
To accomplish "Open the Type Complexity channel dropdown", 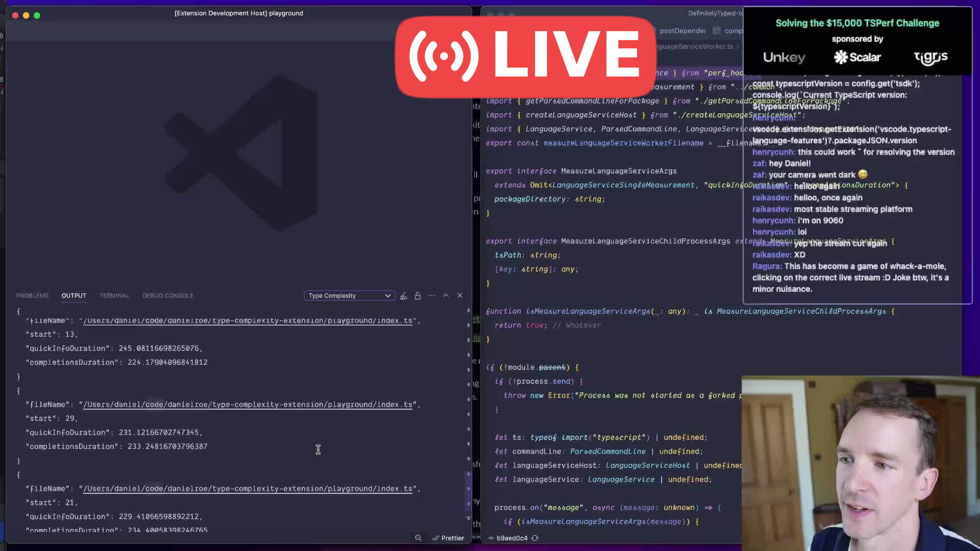I will pyautogui.click(x=349, y=296).
